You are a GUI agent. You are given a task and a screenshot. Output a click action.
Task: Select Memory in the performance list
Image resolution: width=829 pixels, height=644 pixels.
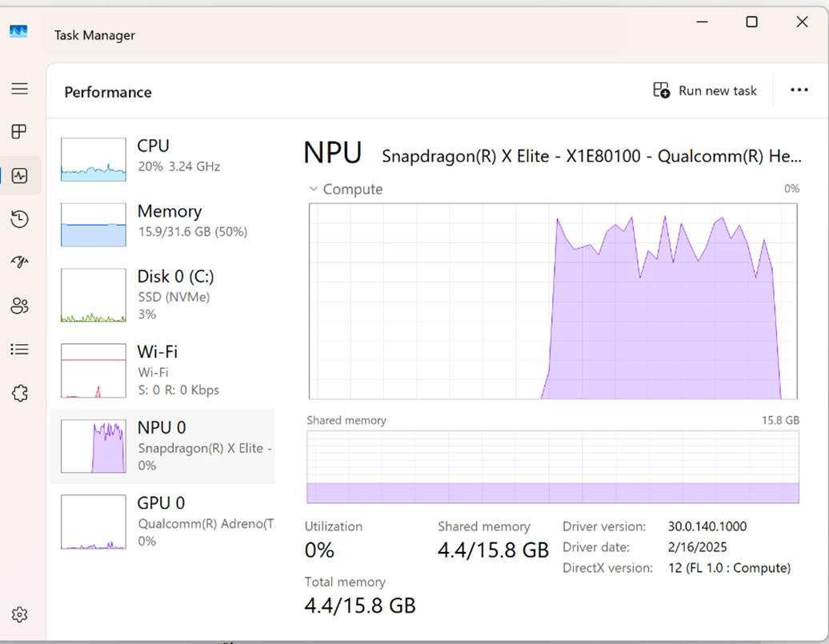click(x=164, y=222)
